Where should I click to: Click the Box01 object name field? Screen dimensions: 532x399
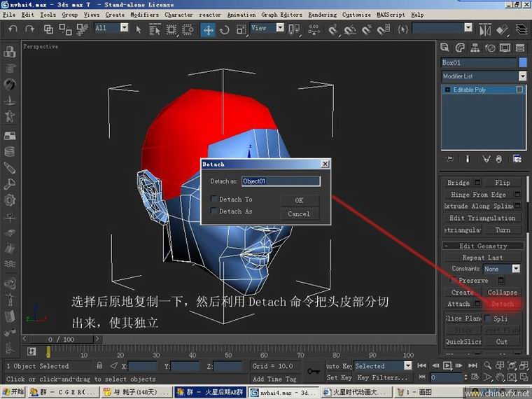pos(479,62)
